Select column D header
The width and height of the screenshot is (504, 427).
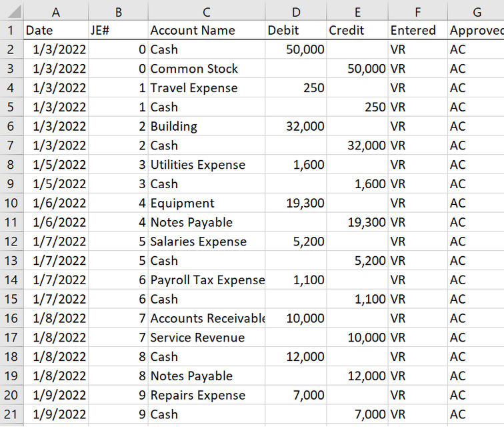pyautogui.click(x=296, y=11)
